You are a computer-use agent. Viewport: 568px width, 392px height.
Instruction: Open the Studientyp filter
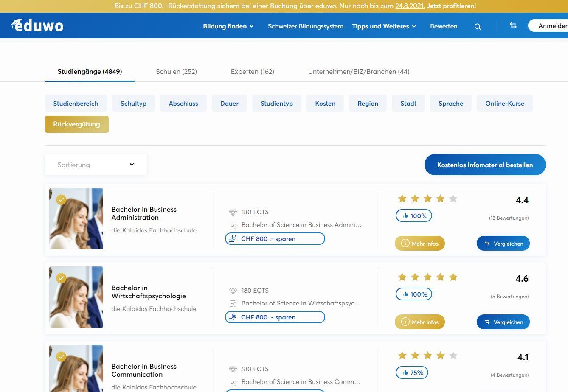277,103
